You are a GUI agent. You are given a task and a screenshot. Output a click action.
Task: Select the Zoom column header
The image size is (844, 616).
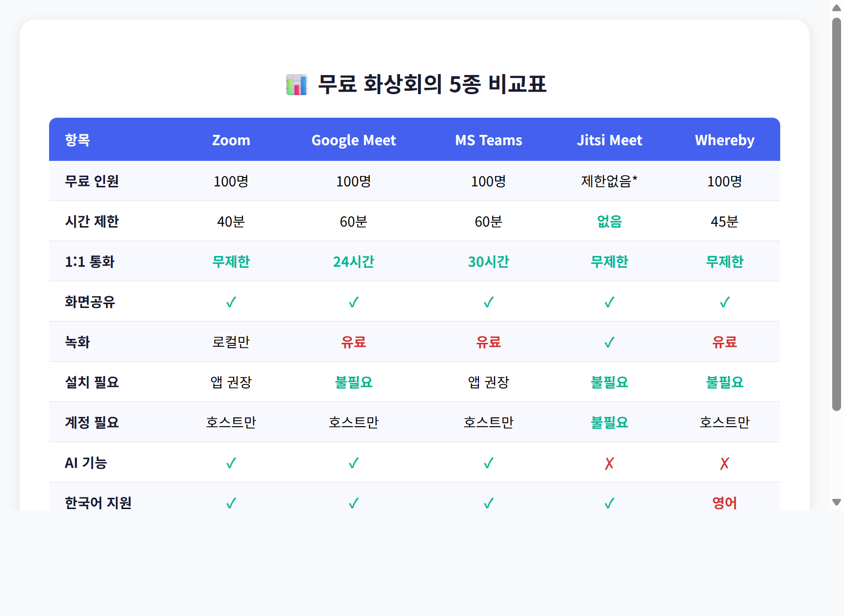click(x=231, y=140)
